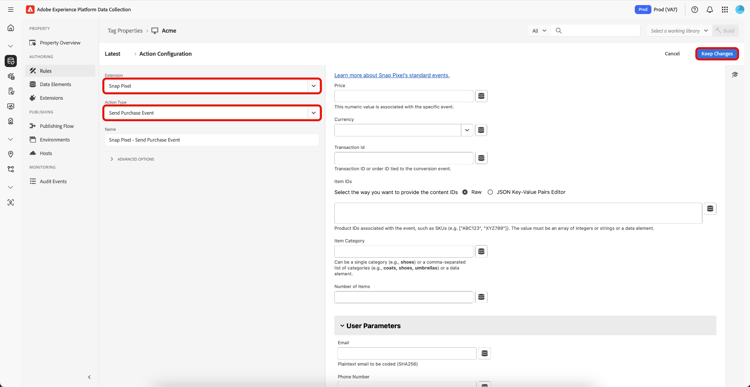Click into the Number of Items field
This screenshot has height=387, width=750.
point(404,297)
